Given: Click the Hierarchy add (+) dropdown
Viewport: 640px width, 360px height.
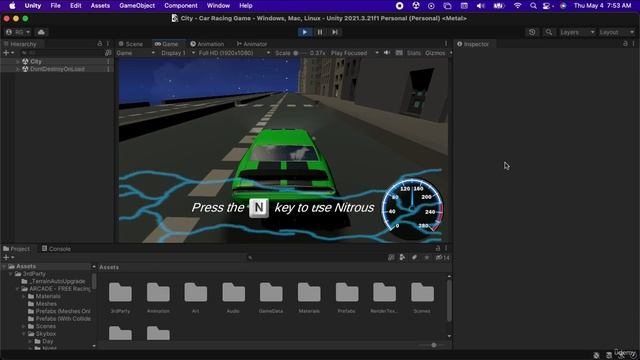Looking at the screenshot, I should tap(9, 53).
